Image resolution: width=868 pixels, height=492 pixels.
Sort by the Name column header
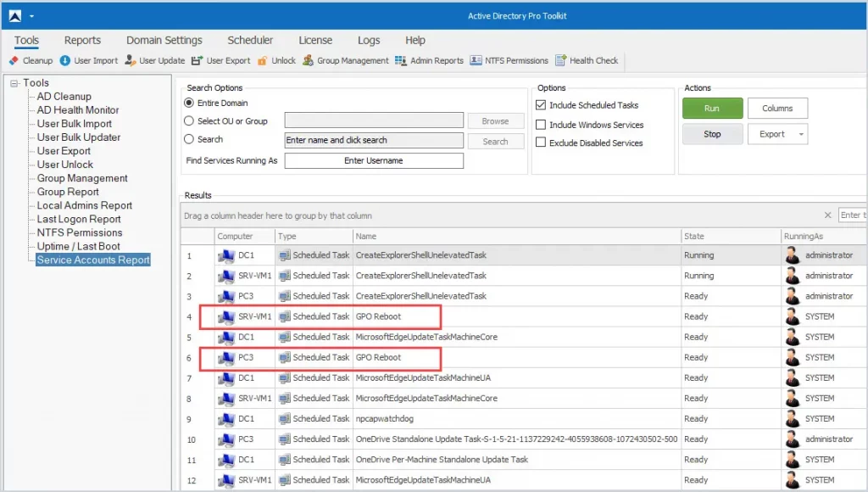[517, 236]
